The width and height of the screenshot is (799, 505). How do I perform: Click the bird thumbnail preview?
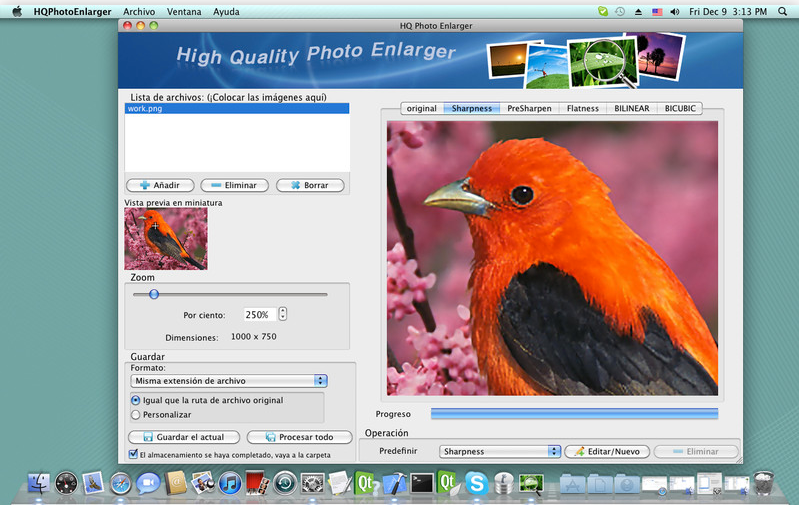166,238
